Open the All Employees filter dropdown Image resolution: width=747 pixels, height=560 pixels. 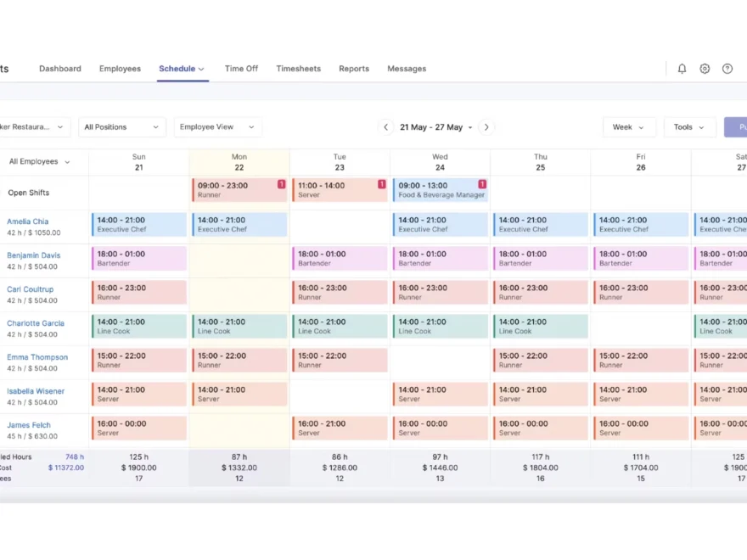coord(39,161)
